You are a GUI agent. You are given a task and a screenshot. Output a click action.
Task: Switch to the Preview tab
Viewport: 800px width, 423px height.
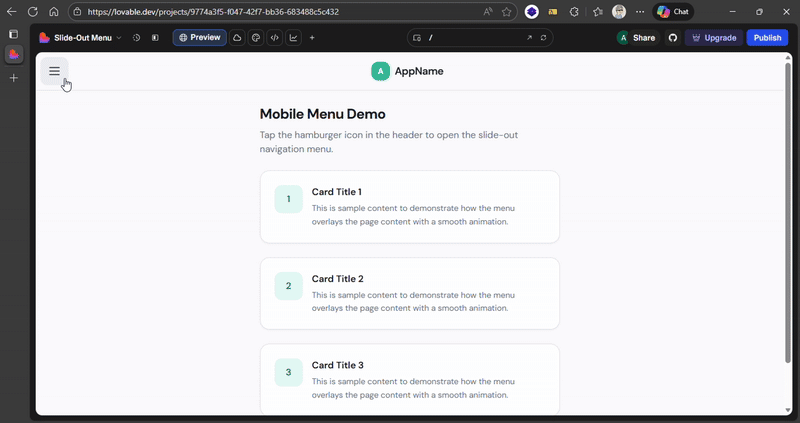tap(199, 38)
